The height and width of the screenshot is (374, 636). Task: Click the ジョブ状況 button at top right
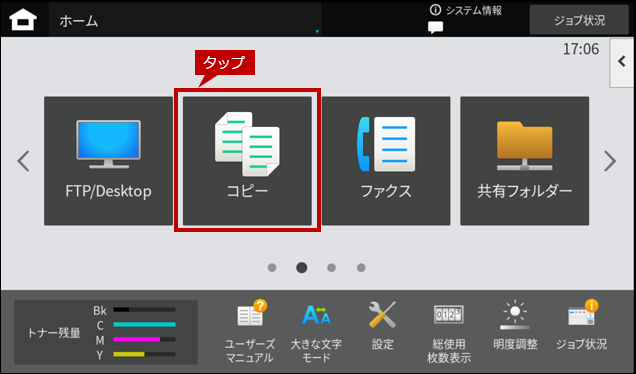(x=579, y=20)
